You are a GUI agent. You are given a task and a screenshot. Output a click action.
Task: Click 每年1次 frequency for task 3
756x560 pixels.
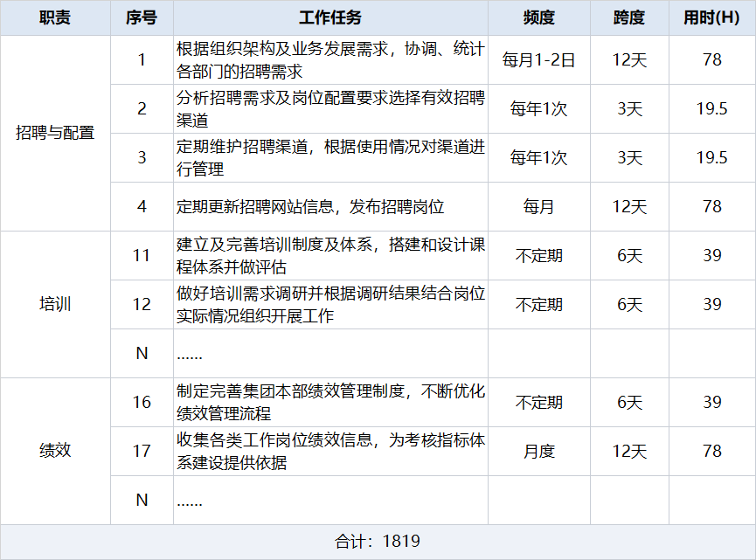coord(539,158)
